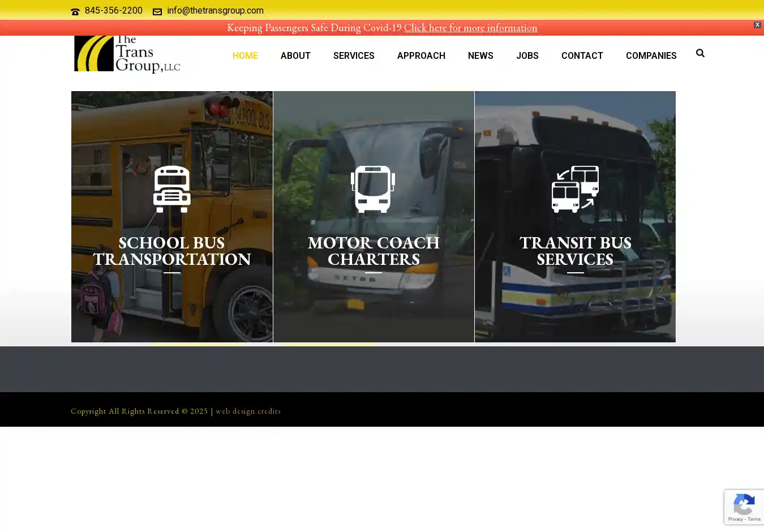Click the transit buses exchange icon
764x532 pixels.
[x=575, y=189]
